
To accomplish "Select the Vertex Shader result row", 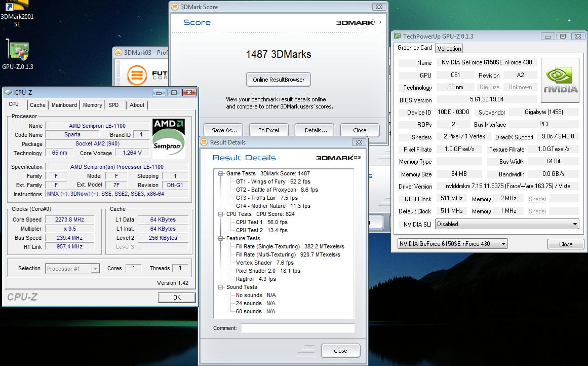I will 265,263.
